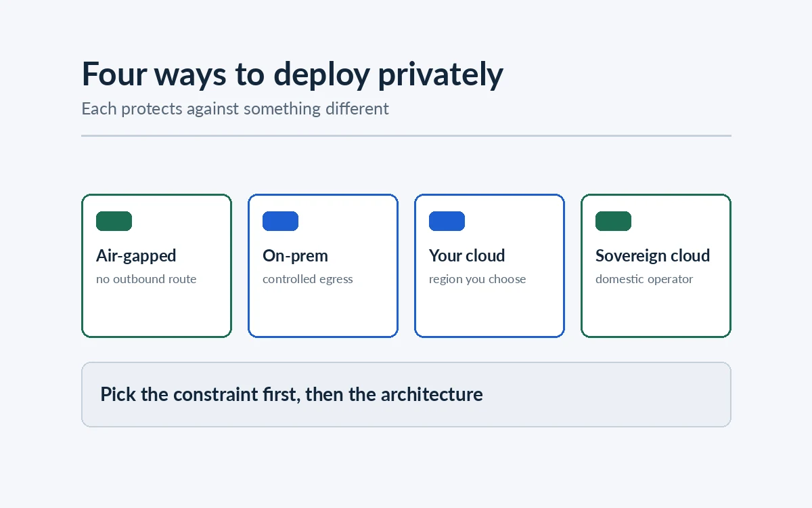
Task: Select the Your cloud card's blue badge
Action: (x=447, y=221)
